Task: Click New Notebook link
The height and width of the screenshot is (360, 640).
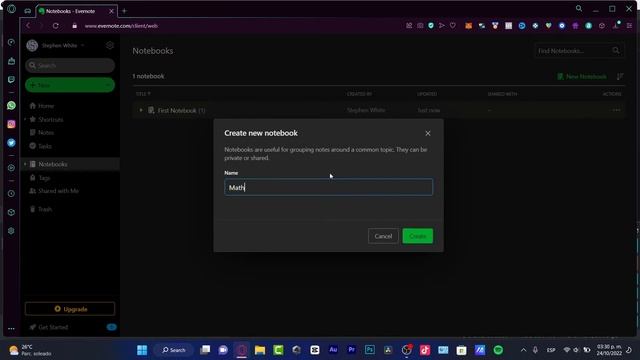Action: tap(582, 77)
